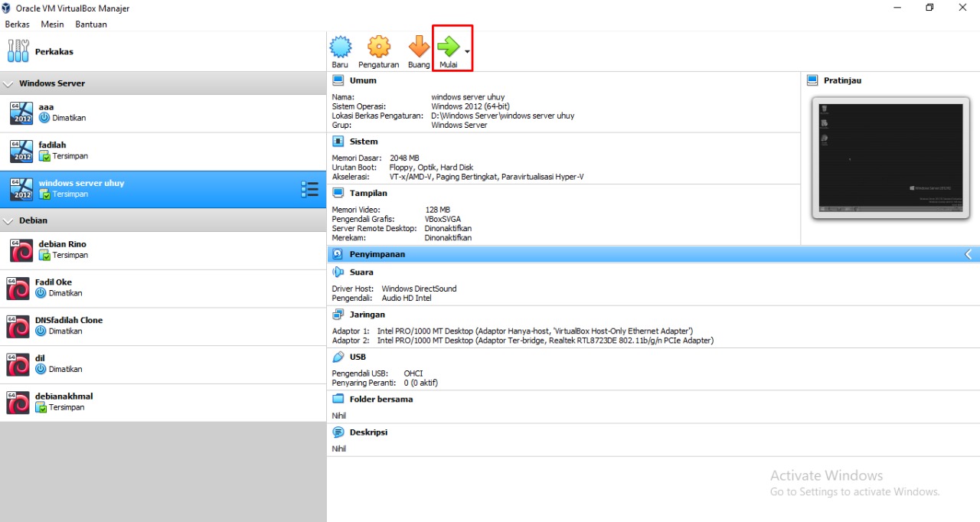980x522 pixels.
Task: Click the Folder bersama folder icon
Action: point(338,400)
